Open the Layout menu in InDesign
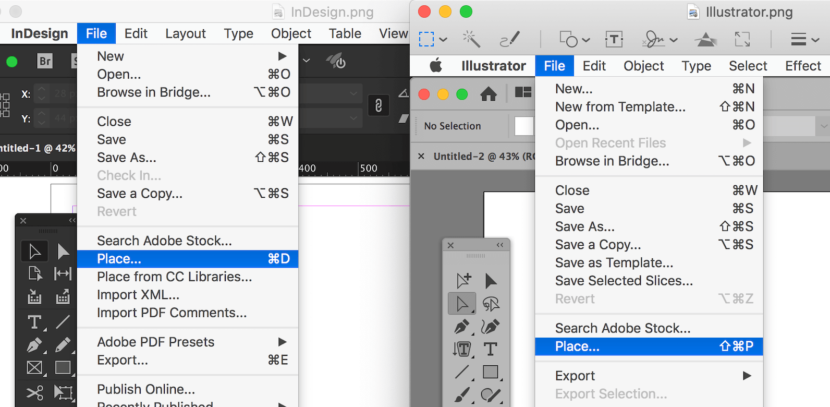The width and height of the screenshot is (830, 407). 185,33
